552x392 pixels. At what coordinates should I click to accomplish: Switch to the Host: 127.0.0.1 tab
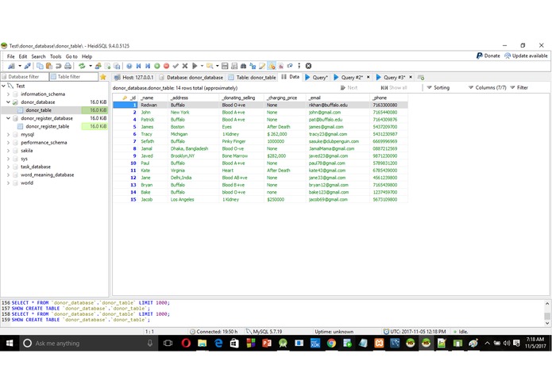[x=133, y=77]
